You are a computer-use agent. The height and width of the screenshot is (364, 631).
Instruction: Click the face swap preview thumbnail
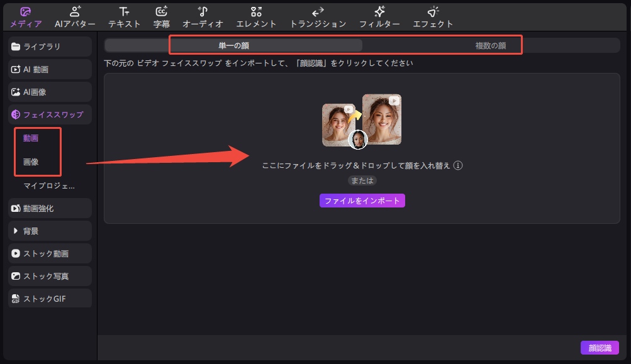(361, 121)
